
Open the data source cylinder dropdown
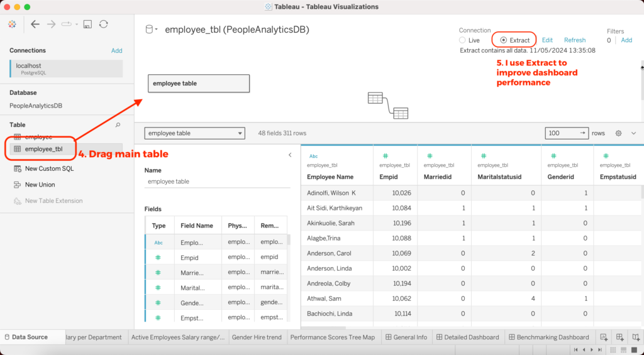tap(152, 30)
